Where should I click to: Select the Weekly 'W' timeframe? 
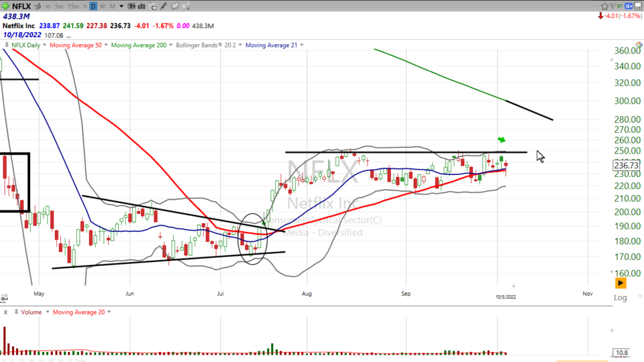102,6
